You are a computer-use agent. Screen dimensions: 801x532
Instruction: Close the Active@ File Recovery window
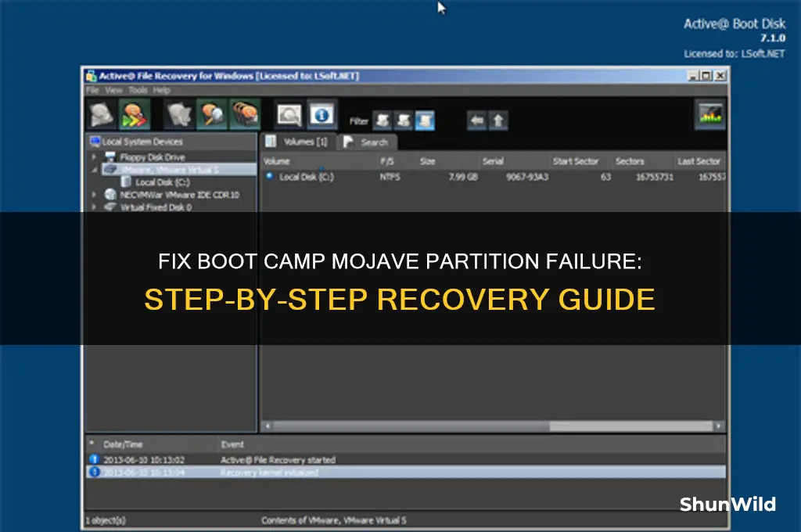pos(720,76)
